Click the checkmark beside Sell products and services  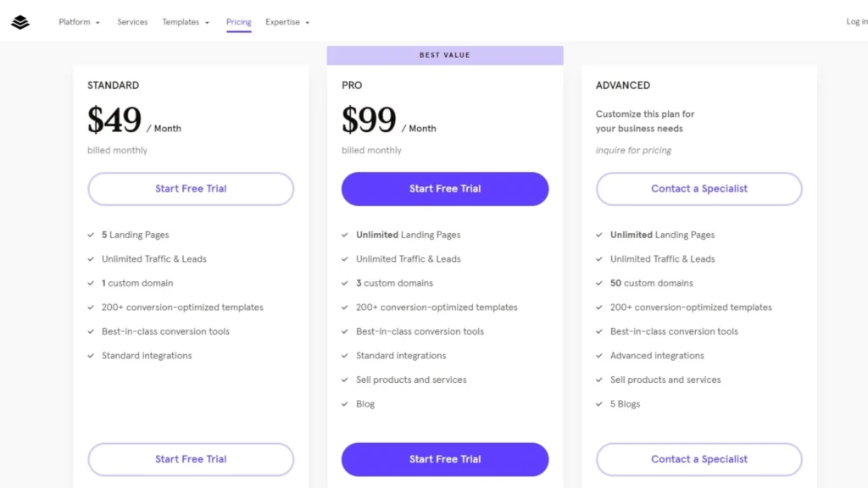pyautogui.click(x=345, y=380)
